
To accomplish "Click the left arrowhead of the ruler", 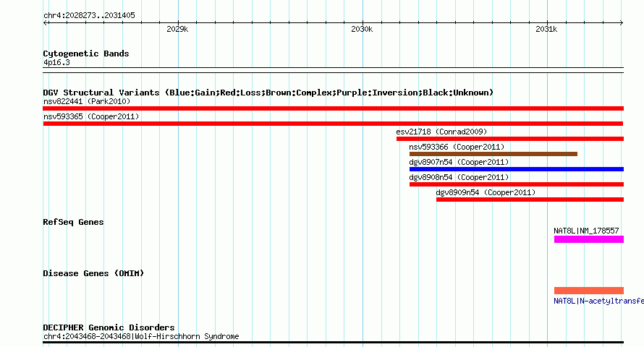I will point(45,22).
